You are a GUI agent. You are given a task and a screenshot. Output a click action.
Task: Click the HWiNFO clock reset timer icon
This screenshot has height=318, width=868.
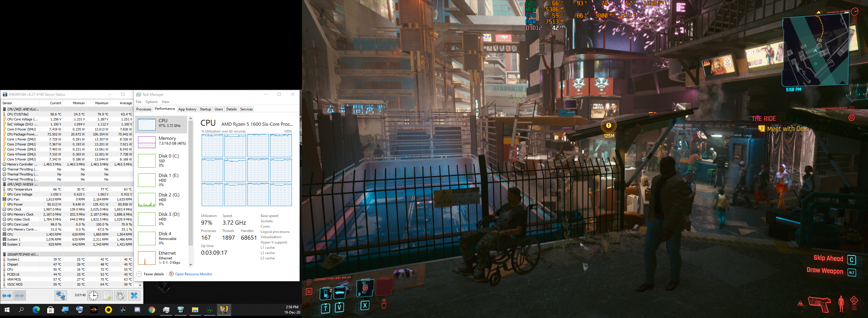coord(93,295)
